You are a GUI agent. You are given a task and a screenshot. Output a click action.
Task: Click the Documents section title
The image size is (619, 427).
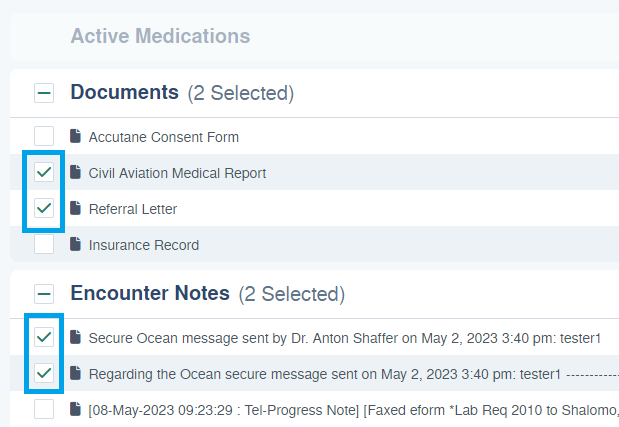[x=124, y=93]
